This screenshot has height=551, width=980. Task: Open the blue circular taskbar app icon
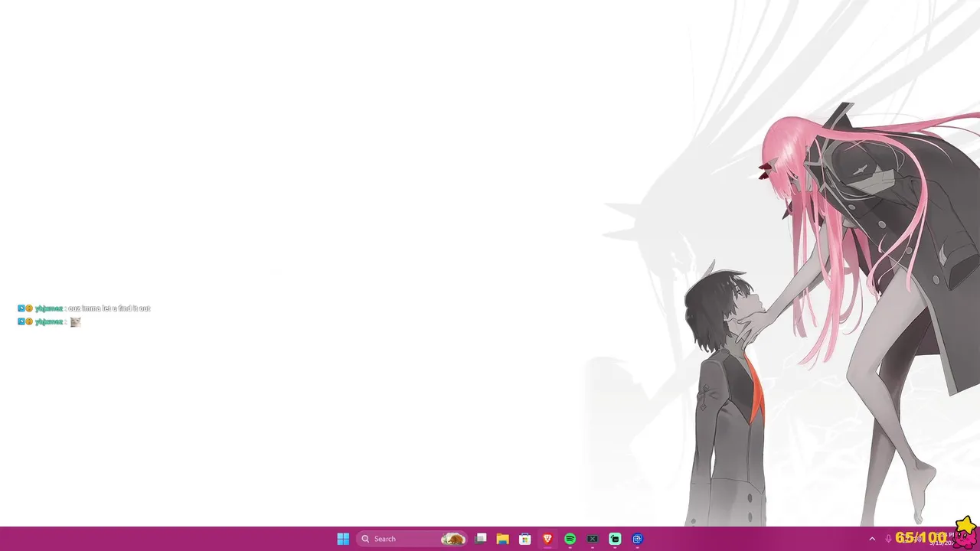point(637,539)
